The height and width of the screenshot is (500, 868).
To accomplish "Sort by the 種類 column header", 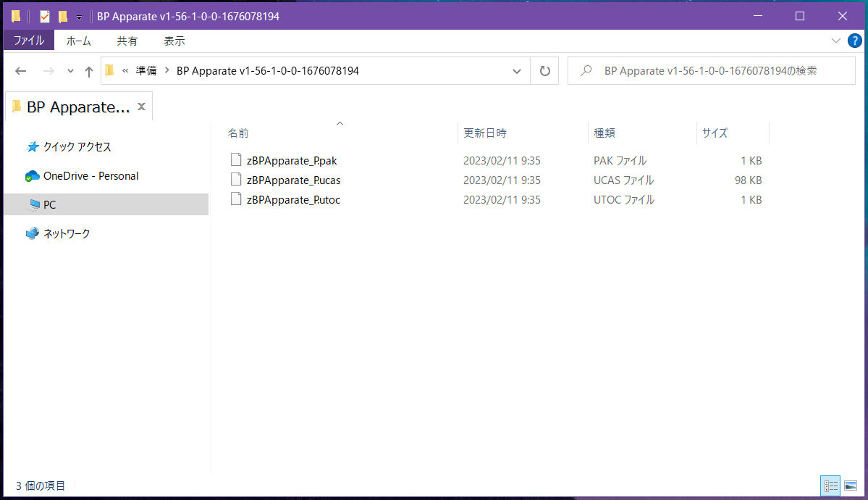I will [x=604, y=133].
